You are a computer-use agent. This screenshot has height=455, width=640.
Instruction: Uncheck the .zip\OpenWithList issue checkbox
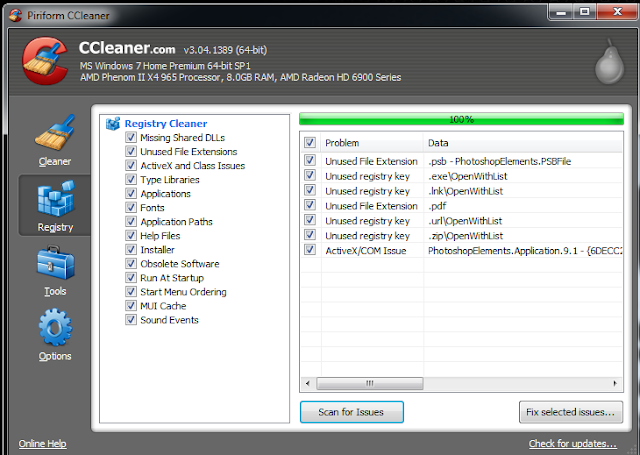[310, 235]
